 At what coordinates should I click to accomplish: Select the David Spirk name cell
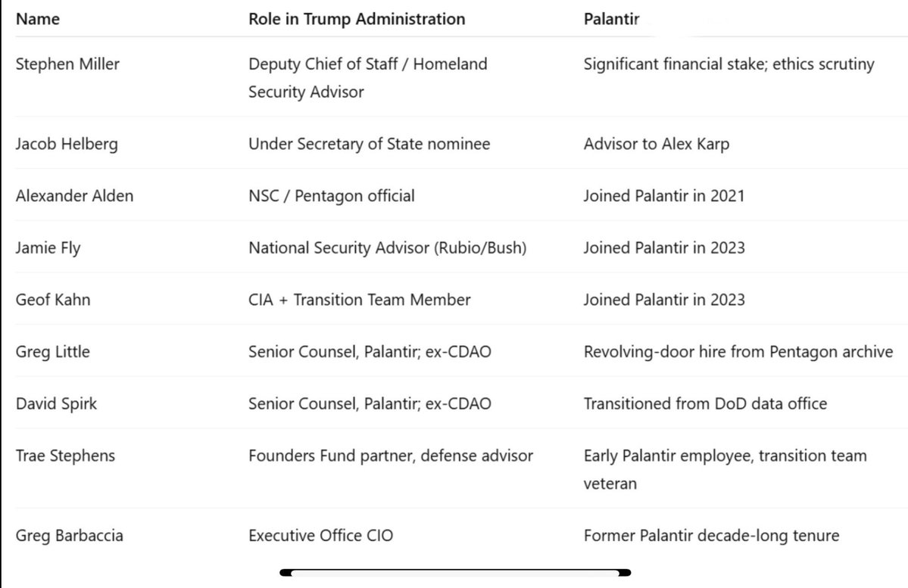click(56, 403)
